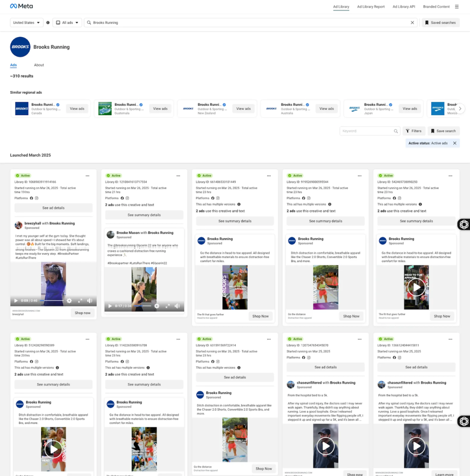The height and width of the screenshot is (476, 470).
Task: Open settings gear on Brooke Mason video
Action: pos(157,306)
